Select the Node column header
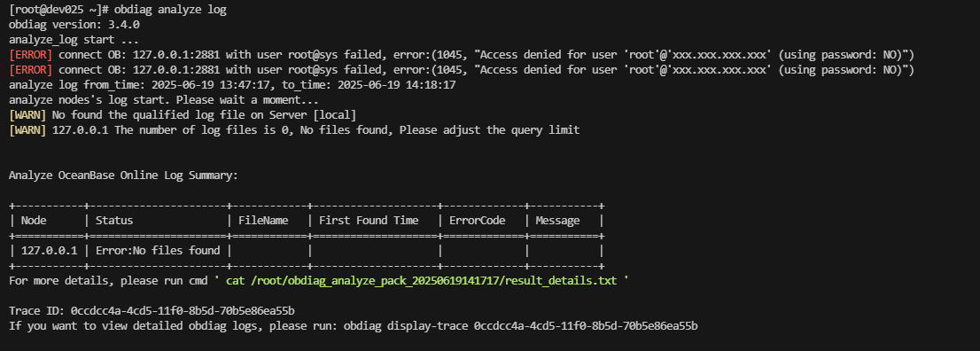Image resolution: width=980 pixels, height=351 pixels. tap(34, 220)
